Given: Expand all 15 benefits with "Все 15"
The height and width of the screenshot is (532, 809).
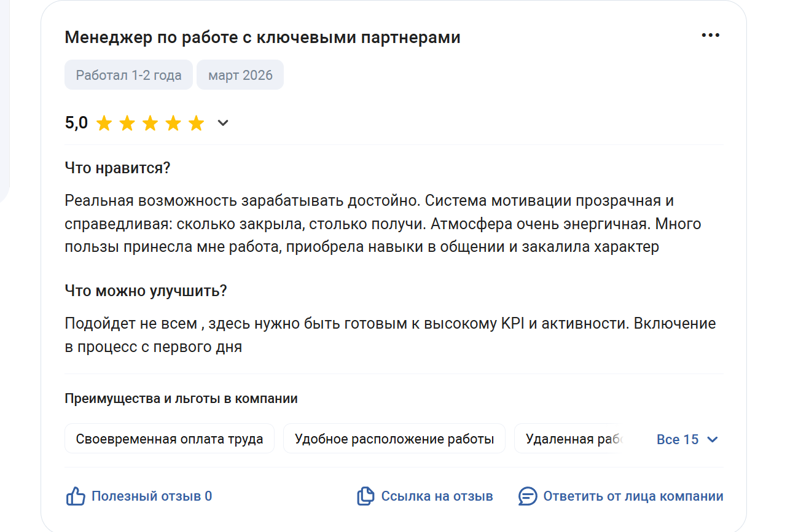Looking at the screenshot, I should [x=678, y=439].
